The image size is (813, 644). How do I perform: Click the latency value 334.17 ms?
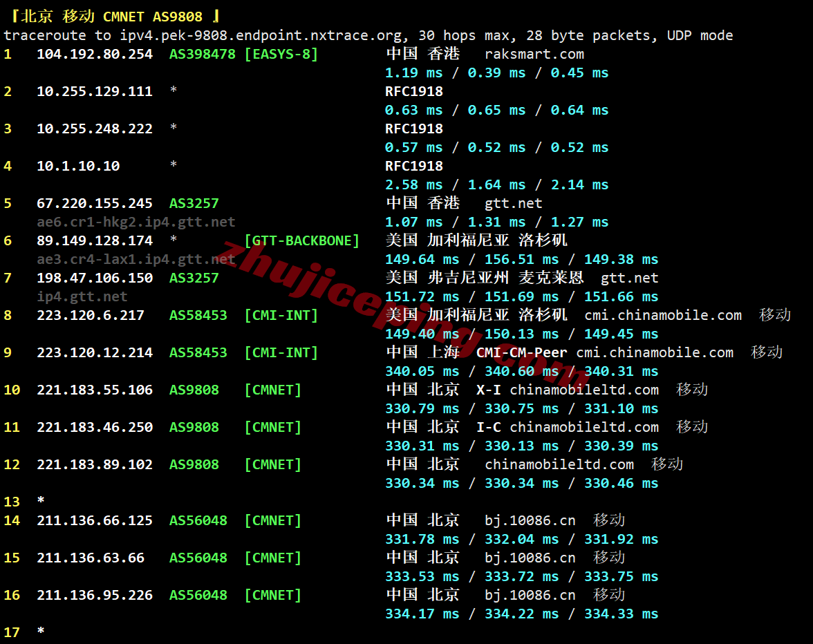click(x=422, y=614)
